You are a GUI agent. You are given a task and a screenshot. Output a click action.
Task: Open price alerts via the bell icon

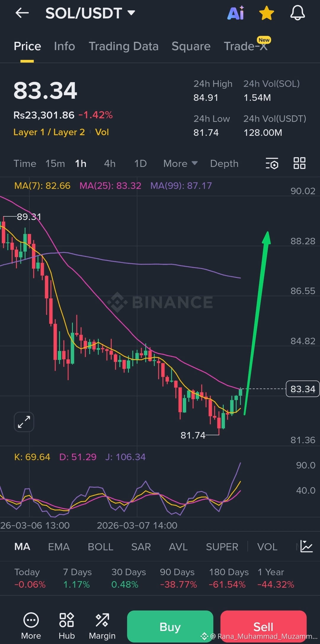[297, 13]
